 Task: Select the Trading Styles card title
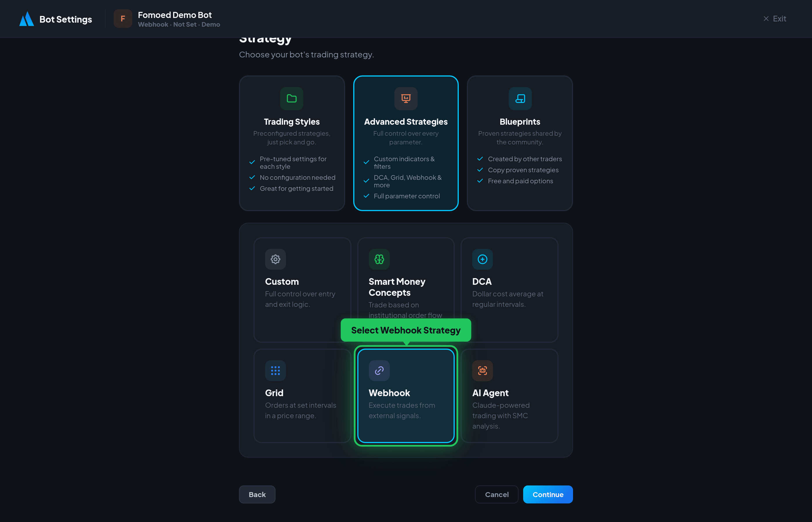(x=291, y=122)
